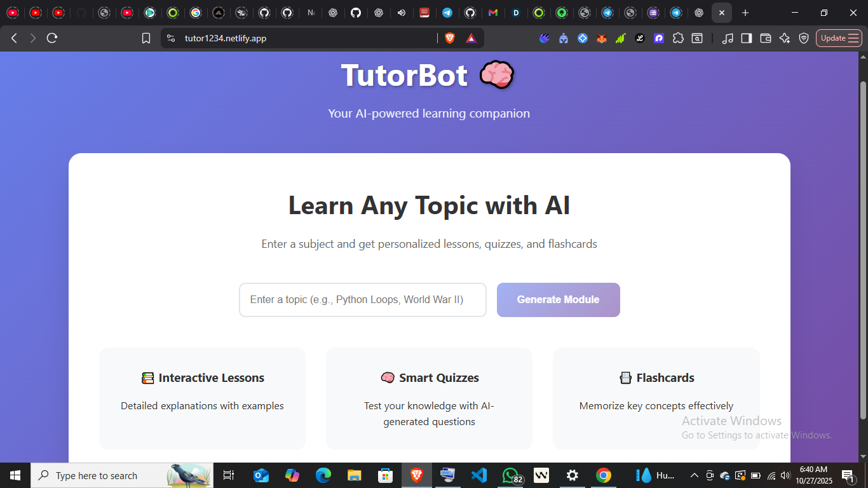The height and width of the screenshot is (488, 868).
Task: Click the cards icon beside Flashcards
Action: click(x=626, y=378)
